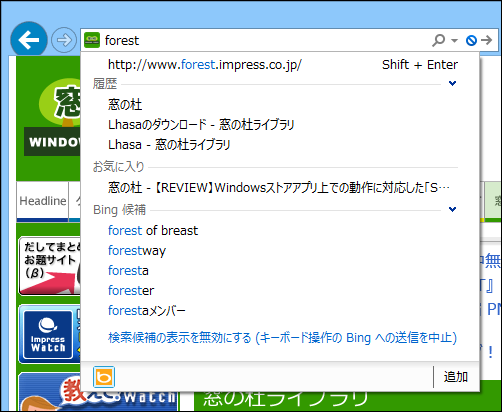Viewport: 502px width, 412px height.
Task: Click the だしてまとめ お題サイト banner
Action: tap(50, 266)
